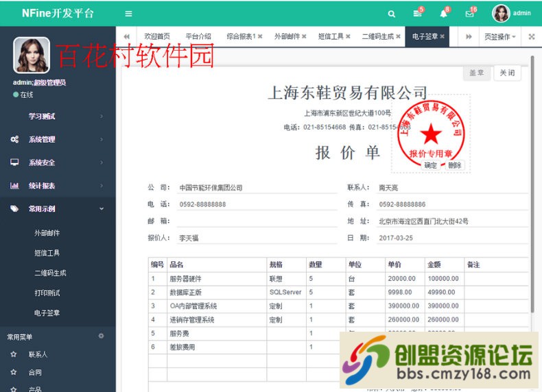Screen dimensions: 542x392
Task: Click the 系统安全 monitor icon
Action: [14, 162]
